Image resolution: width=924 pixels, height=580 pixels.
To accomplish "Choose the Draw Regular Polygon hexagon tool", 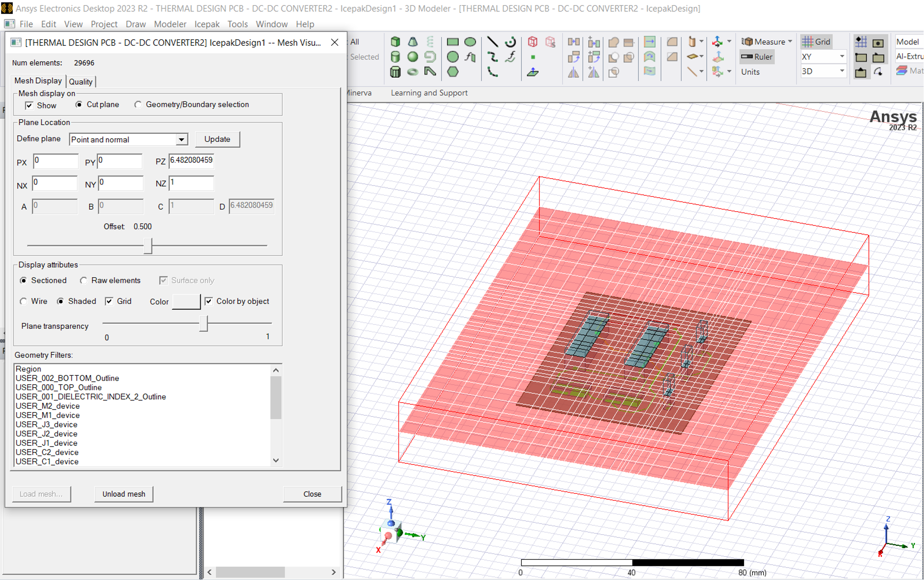I will [453, 72].
